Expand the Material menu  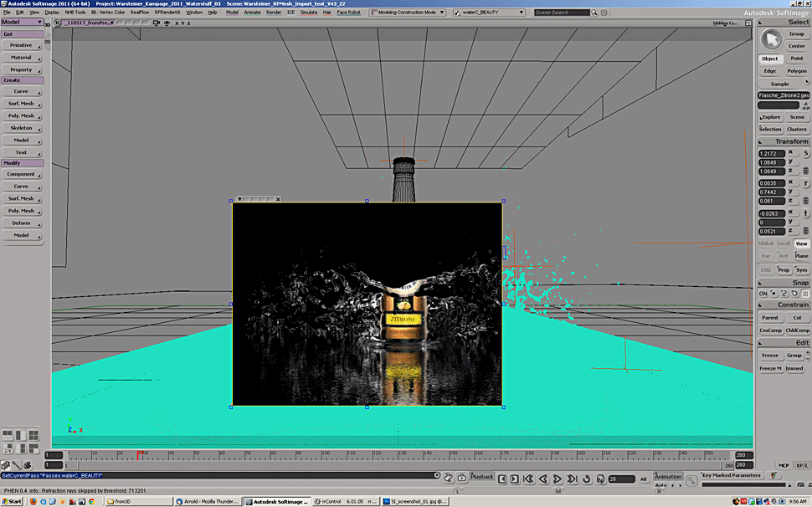[x=21, y=58]
